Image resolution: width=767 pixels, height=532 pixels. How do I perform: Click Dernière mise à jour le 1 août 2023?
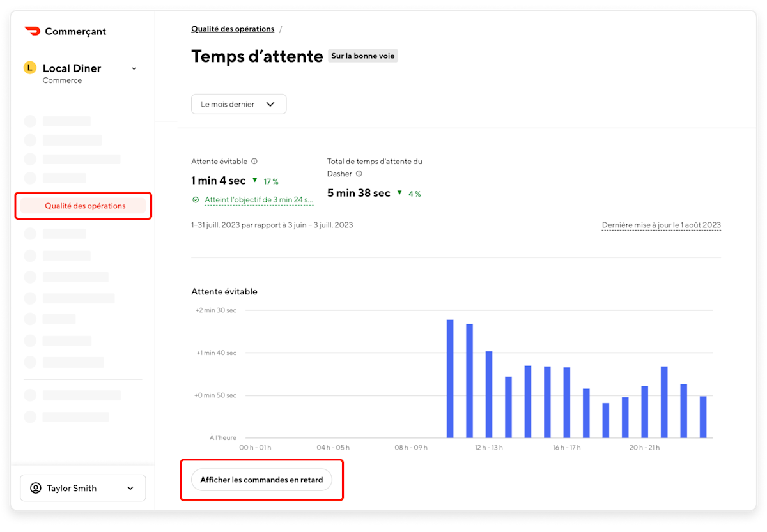[661, 225]
